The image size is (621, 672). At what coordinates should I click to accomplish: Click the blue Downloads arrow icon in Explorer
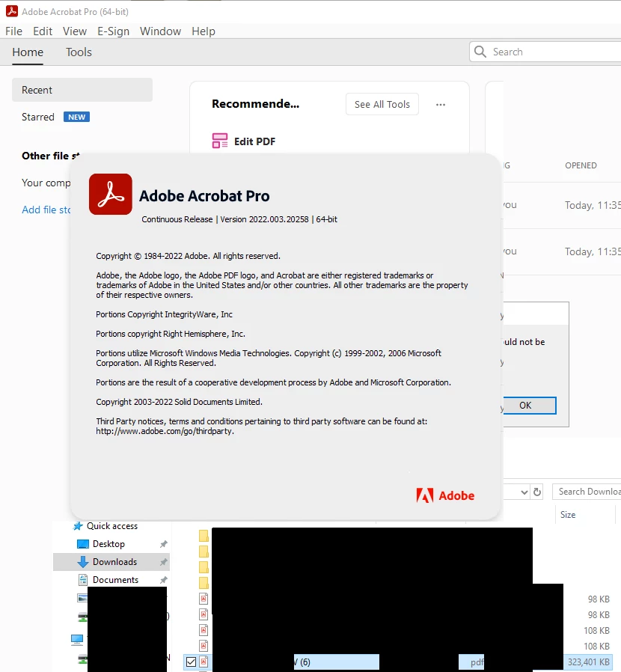(x=83, y=562)
